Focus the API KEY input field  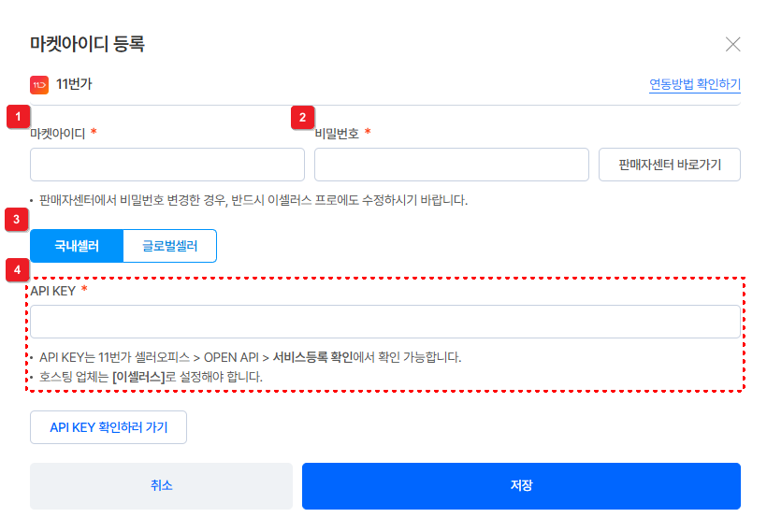pos(385,322)
